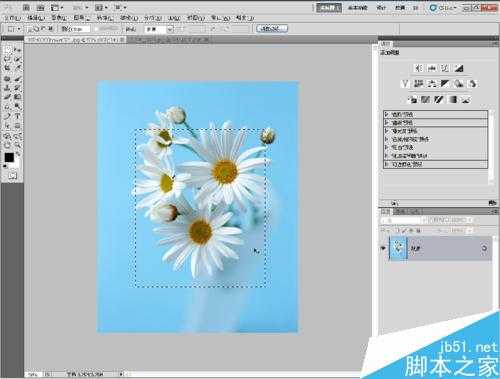
Task: Select the Path Selection tool
Action: [7, 126]
